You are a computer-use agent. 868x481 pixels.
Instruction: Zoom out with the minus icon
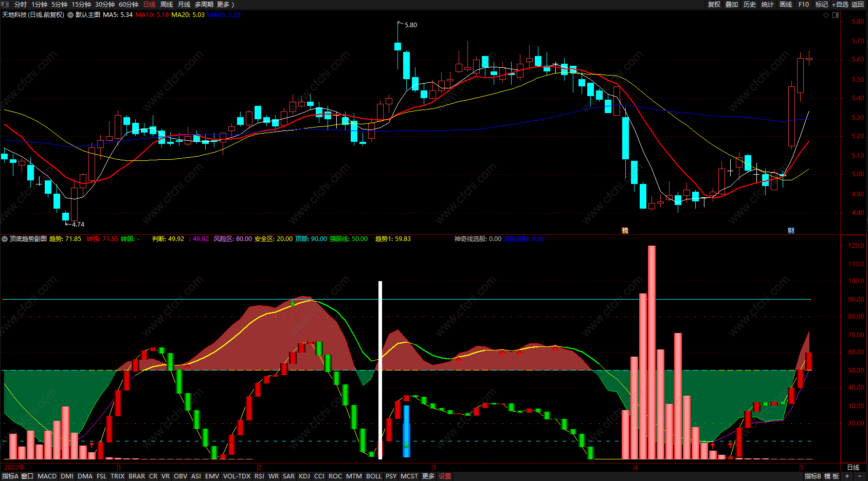coord(860,476)
